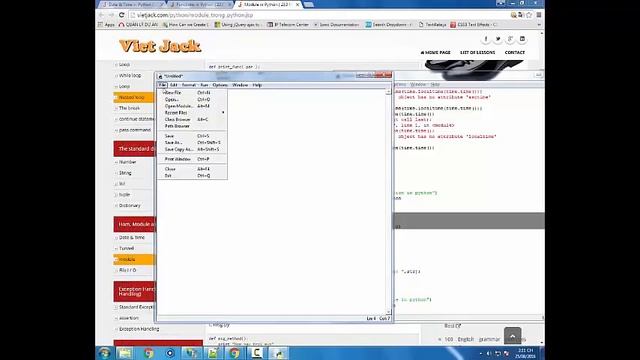Open the CSS3 Text Effects bookmark
640x360 pixels.
473,24
